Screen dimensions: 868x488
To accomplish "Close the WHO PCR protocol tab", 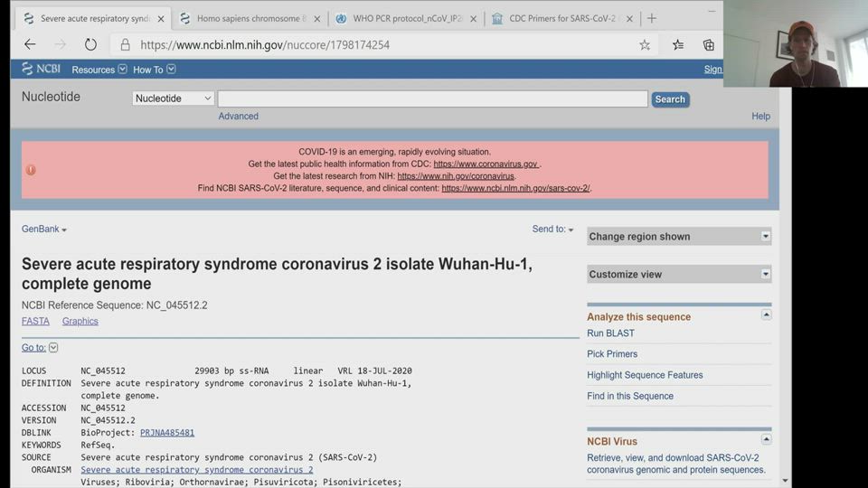I will tap(472, 18).
